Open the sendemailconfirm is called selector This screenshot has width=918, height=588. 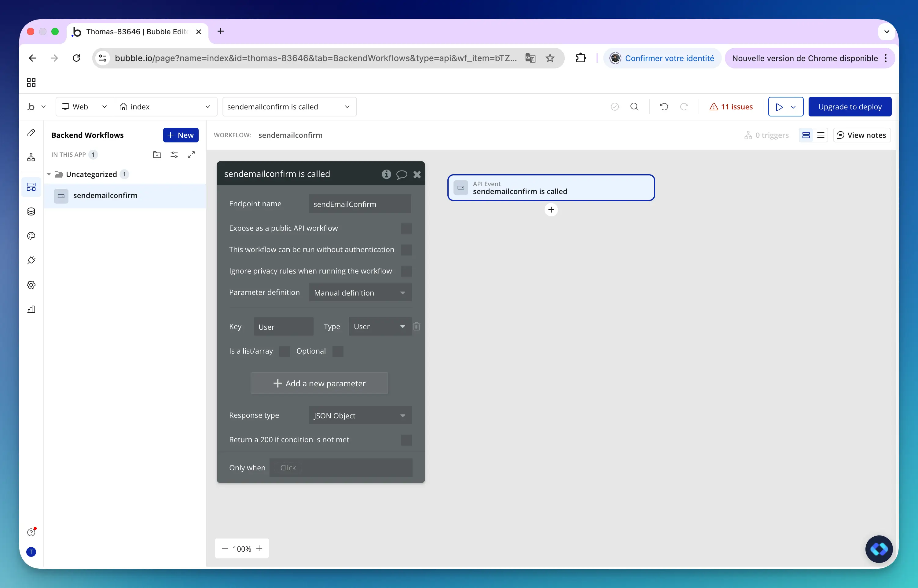[x=289, y=107]
